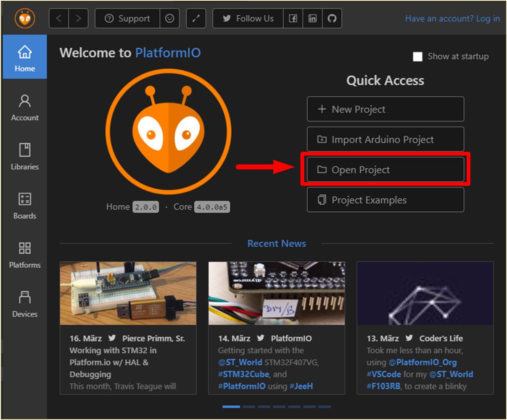Click Follow Us Twitter button
This screenshot has height=420, width=507.
click(x=248, y=18)
